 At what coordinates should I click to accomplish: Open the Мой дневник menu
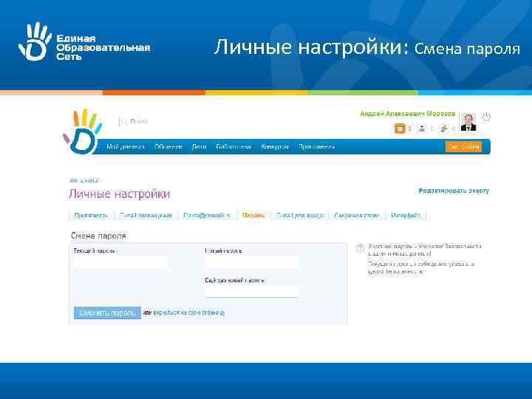coord(126,146)
